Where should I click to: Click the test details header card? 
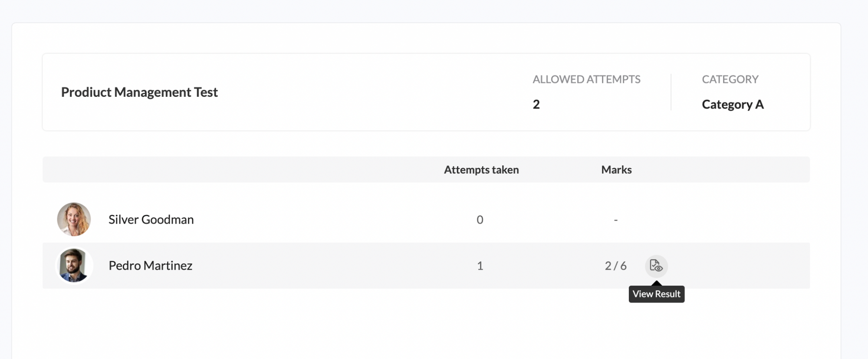point(426,92)
